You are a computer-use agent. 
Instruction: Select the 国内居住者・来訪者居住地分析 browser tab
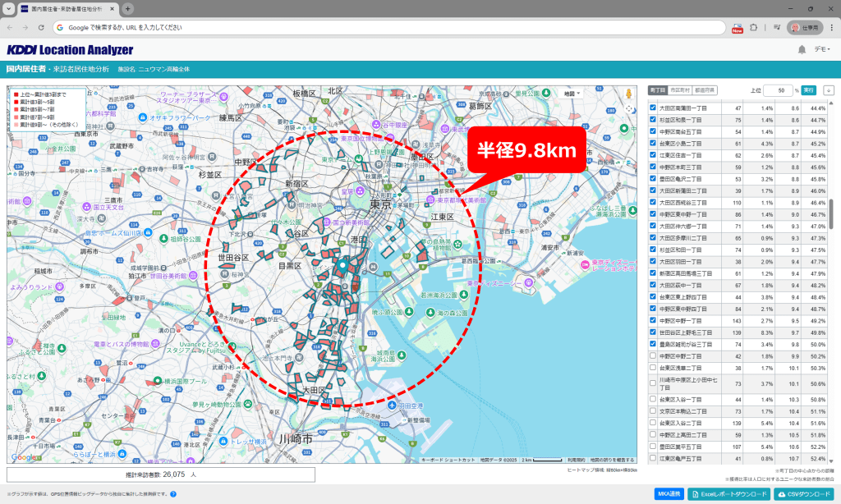click(x=68, y=9)
